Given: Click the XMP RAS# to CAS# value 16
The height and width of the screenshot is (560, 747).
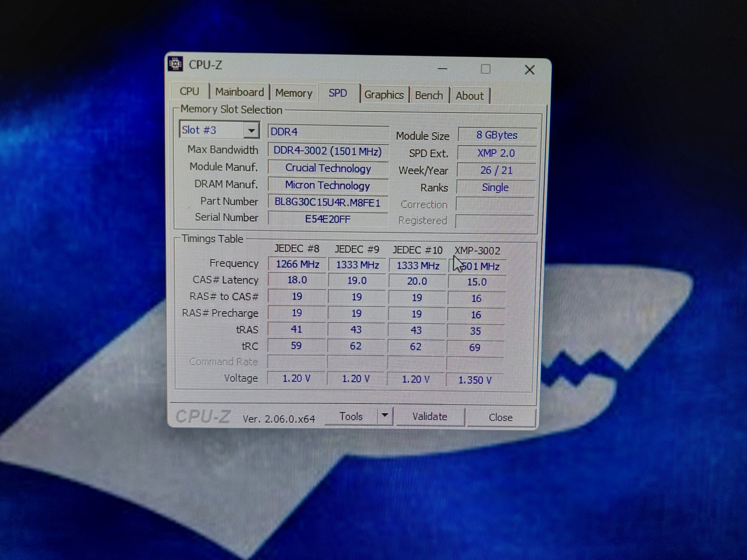Looking at the screenshot, I should (476, 298).
